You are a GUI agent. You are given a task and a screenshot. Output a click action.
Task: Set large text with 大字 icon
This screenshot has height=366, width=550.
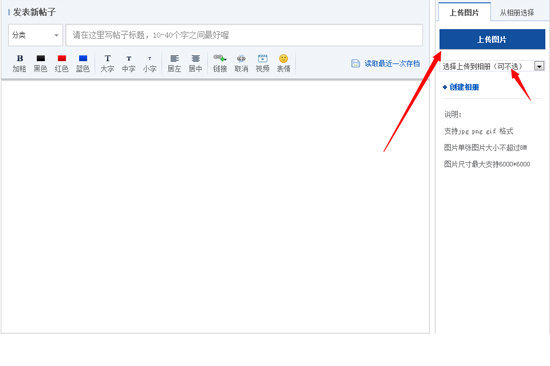coord(107,63)
